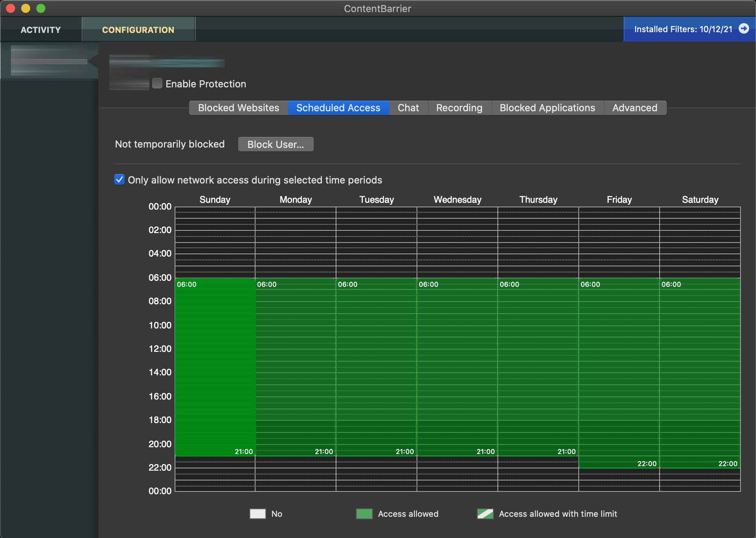Click Sunday's 21:00 end time label
The height and width of the screenshot is (538, 756).
click(244, 451)
